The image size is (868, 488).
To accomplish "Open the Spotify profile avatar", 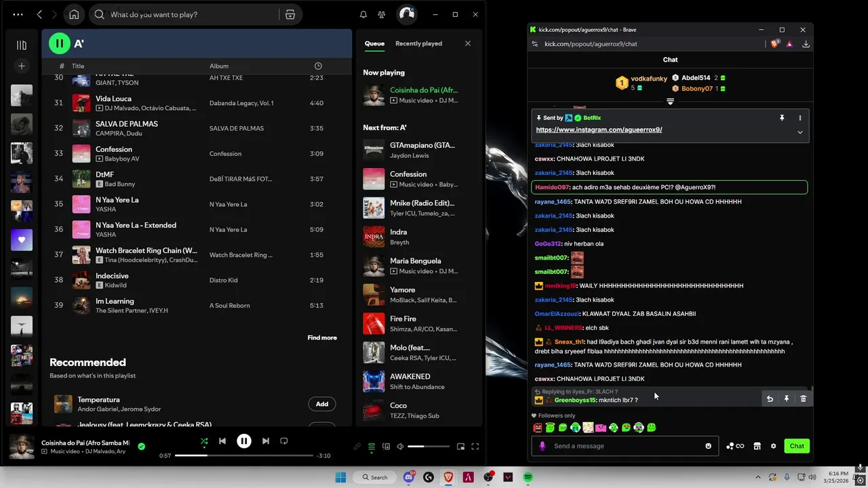I will point(406,14).
